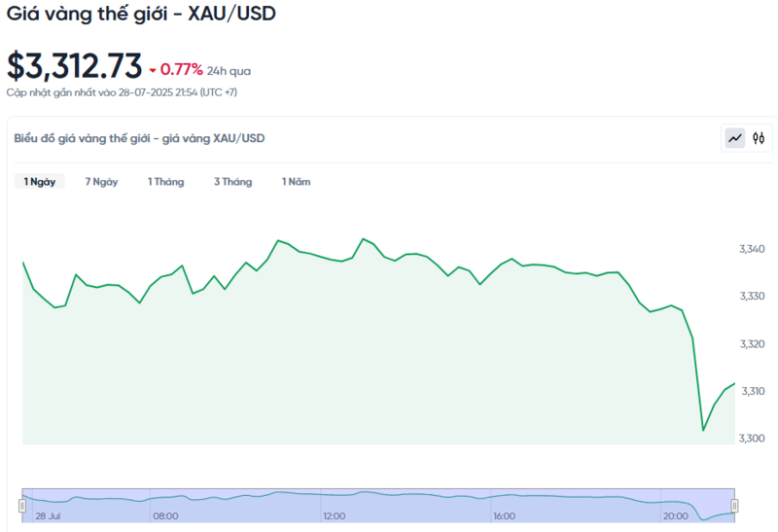Image resolution: width=778 pixels, height=532 pixels.
Task: Click the 'Giá vàng thế giới - XAU/USD' heading
Action: [140, 16]
